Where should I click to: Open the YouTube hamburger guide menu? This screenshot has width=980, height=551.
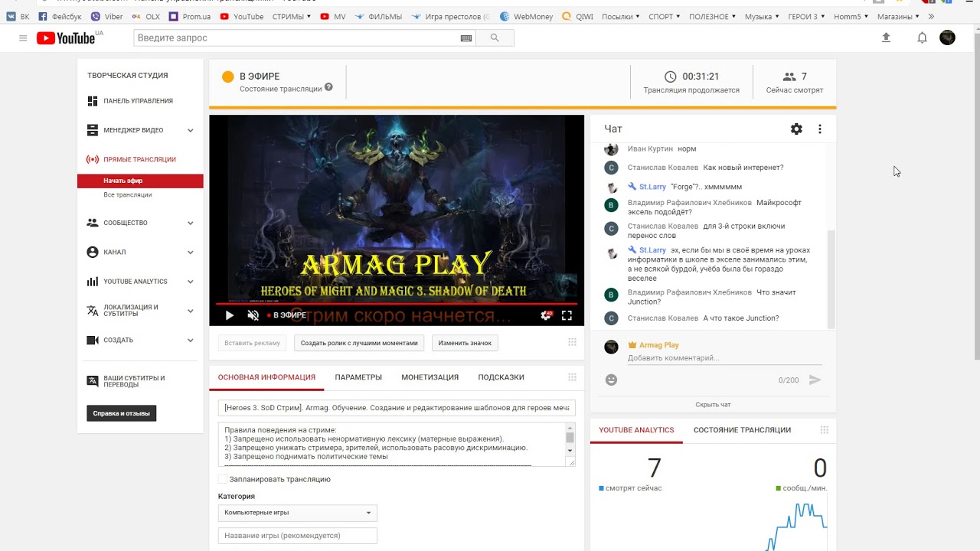pyautogui.click(x=23, y=37)
